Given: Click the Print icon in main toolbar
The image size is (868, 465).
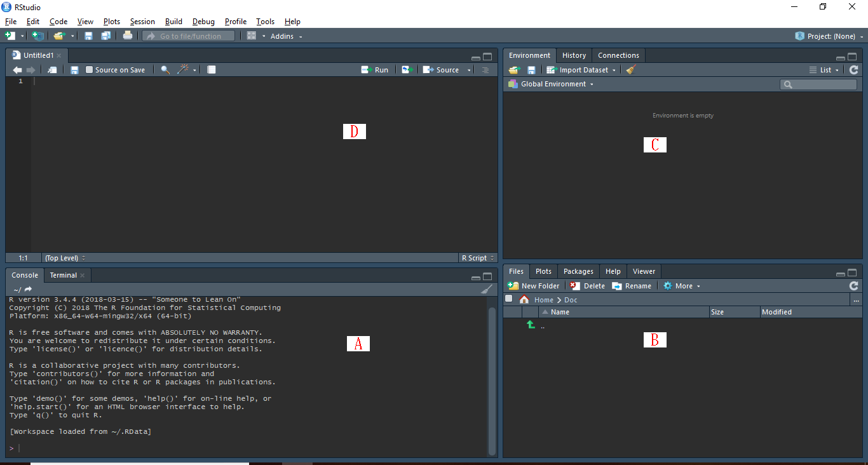Looking at the screenshot, I should pos(128,36).
